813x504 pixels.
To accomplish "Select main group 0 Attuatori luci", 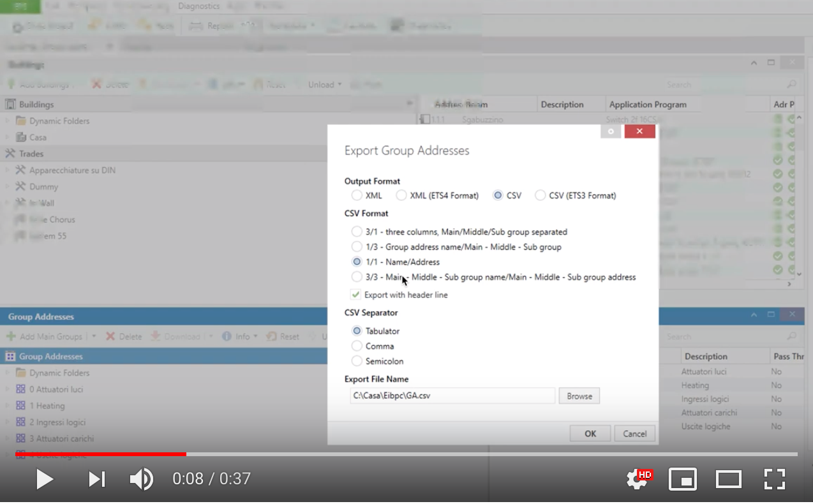I will point(56,390).
